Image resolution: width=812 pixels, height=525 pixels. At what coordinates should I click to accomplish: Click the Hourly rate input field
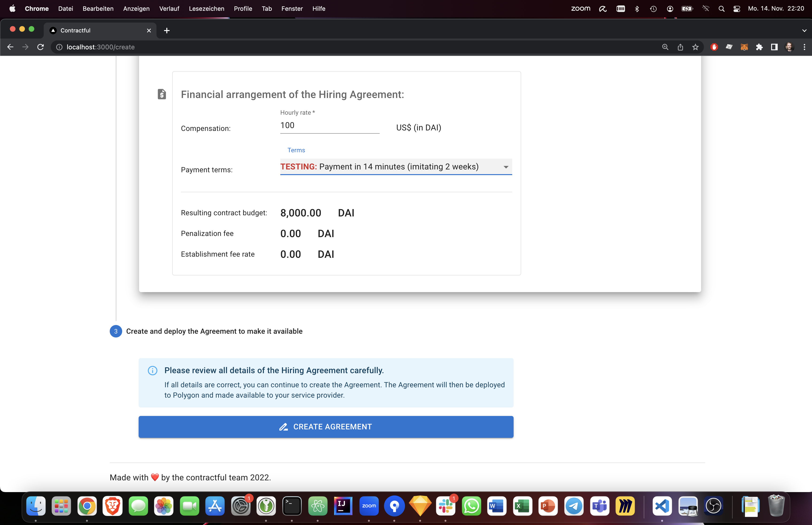pos(329,125)
